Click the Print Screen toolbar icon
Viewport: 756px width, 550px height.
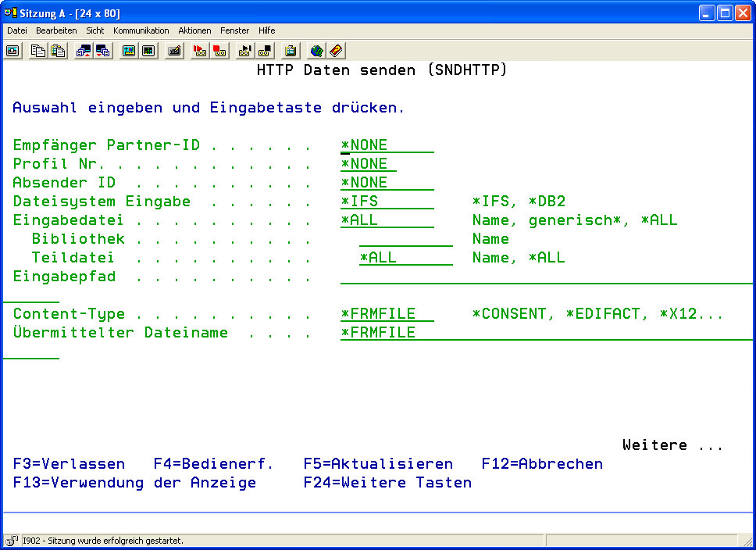coord(13,51)
